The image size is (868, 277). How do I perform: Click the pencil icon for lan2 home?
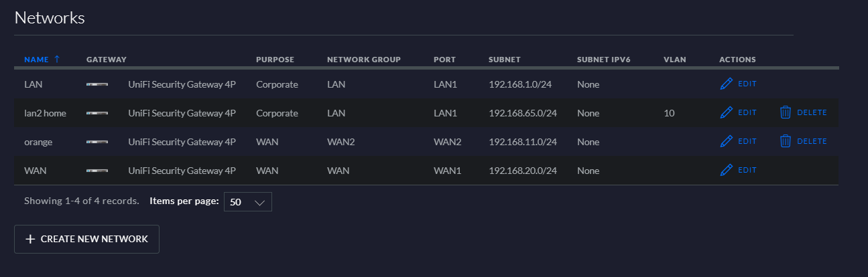click(726, 113)
